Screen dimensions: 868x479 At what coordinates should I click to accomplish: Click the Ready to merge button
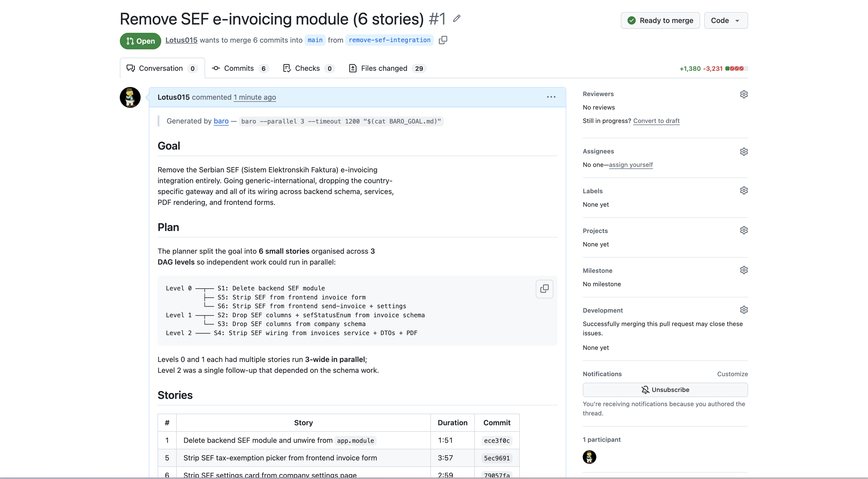click(x=661, y=21)
